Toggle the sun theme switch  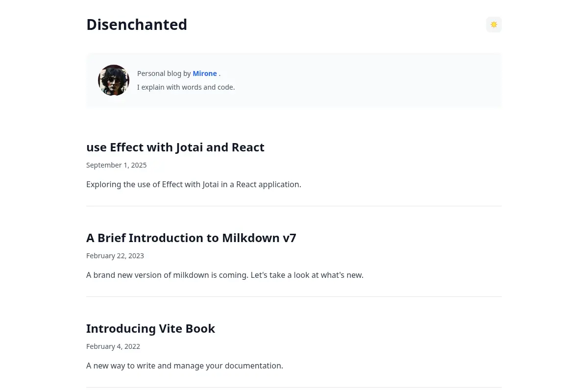(x=494, y=24)
